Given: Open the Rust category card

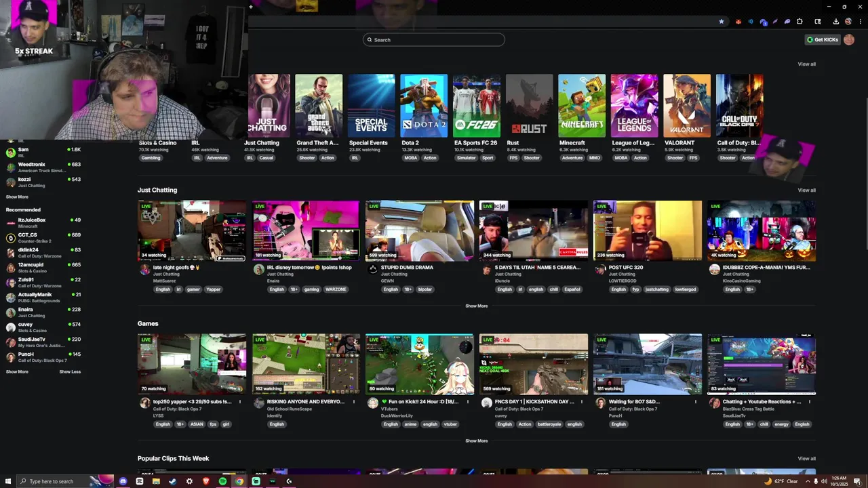Looking at the screenshot, I should pyautogui.click(x=529, y=106).
